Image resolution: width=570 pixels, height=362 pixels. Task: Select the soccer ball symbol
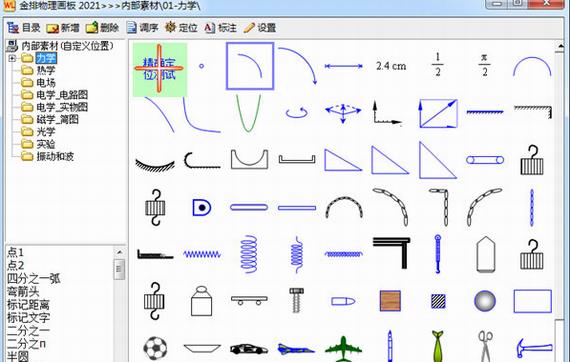[x=155, y=348]
